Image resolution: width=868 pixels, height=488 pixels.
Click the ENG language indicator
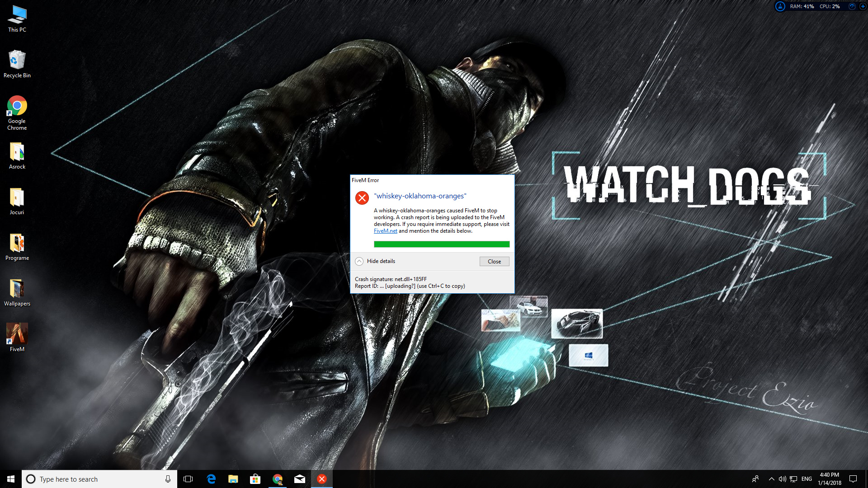click(x=807, y=479)
